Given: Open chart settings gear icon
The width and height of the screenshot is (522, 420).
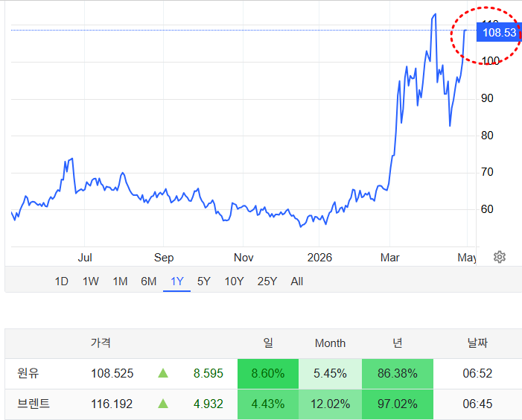Looking at the screenshot, I should pyautogui.click(x=500, y=257).
